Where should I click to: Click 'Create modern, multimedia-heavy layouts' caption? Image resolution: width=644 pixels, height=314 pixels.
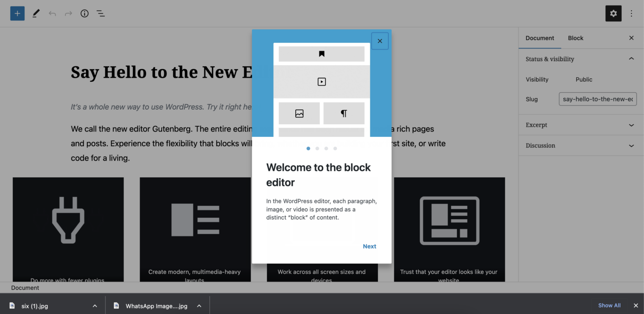194,276
